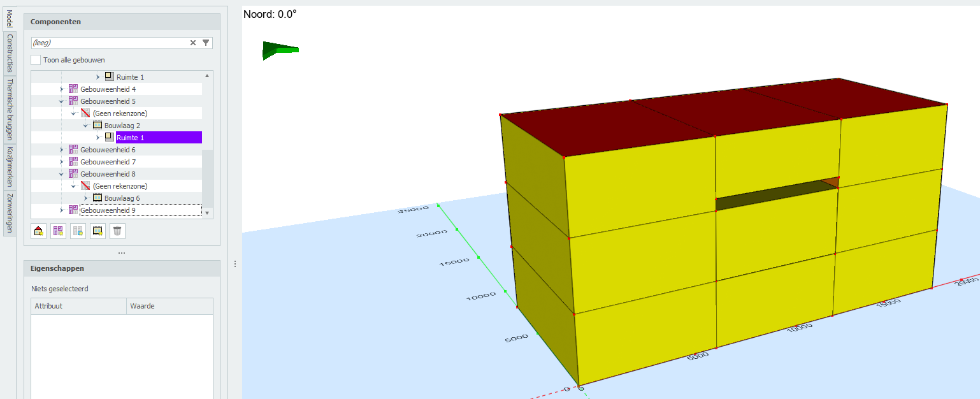Select Gebouweenheid 7 in the tree
This screenshot has height=399, width=980.
pyautogui.click(x=108, y=162)
